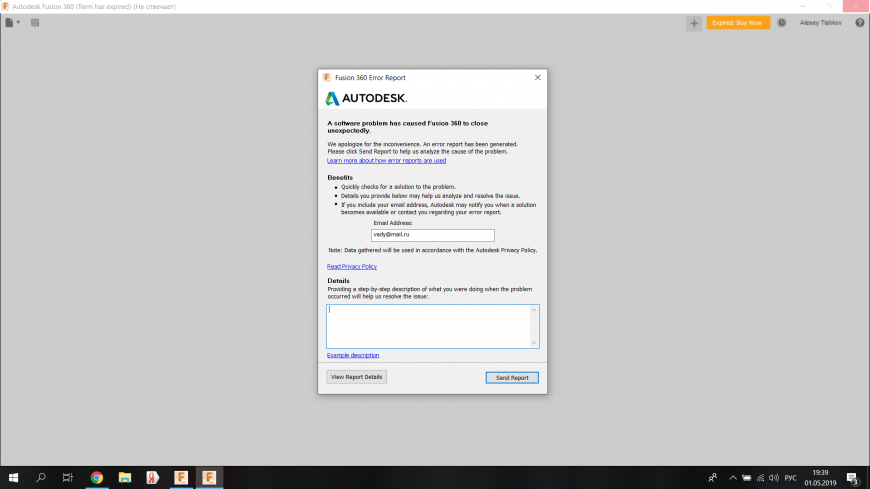Switch to the first Fusion 360 taskbar icon
The height and width of the screenshot is (489, 870).
181,477
